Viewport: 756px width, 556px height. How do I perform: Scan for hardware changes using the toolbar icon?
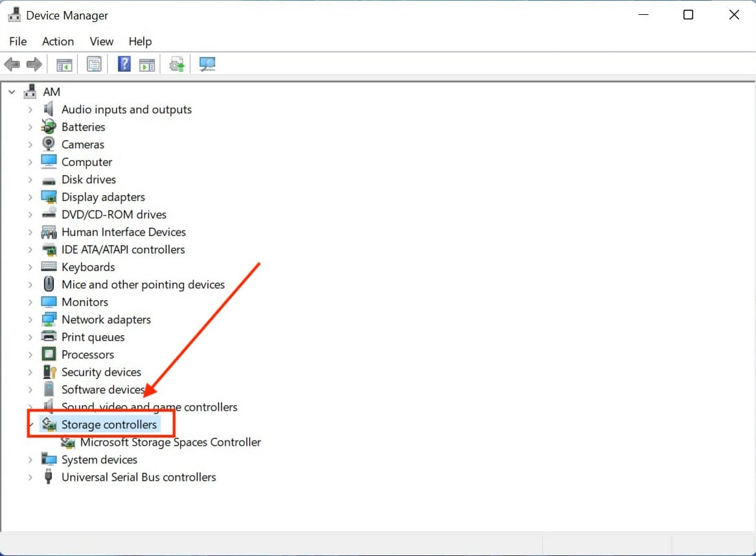pos(207,64)
